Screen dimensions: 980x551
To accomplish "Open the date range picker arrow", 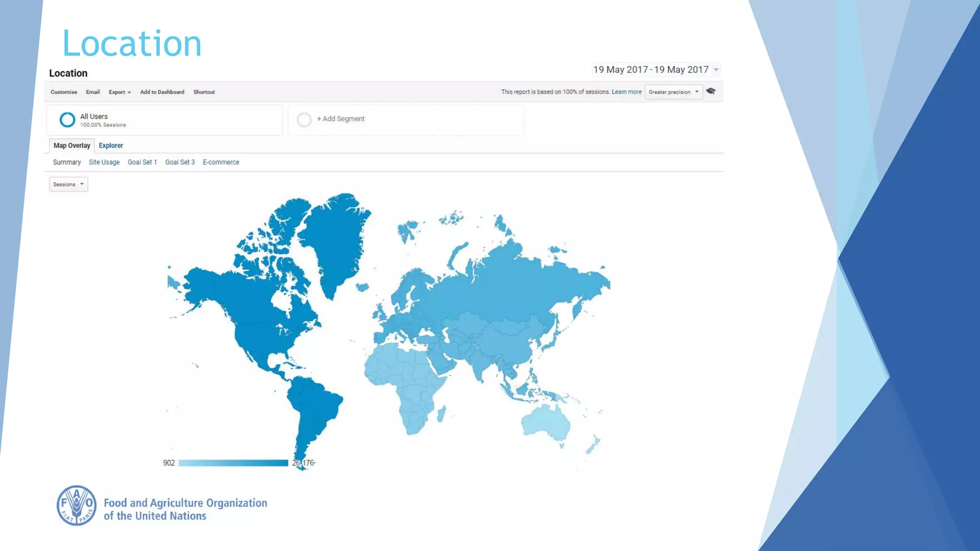I will pyautogui.click(x=716, y=70).
